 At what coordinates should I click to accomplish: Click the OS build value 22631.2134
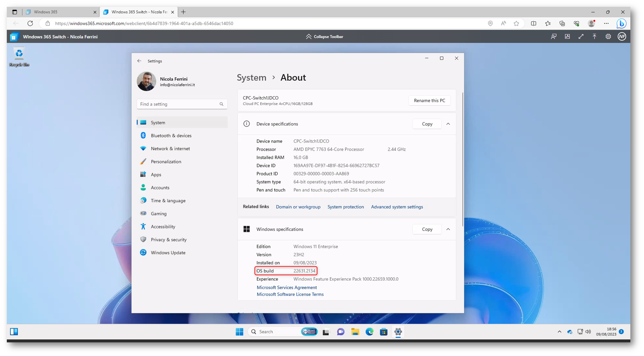pos(304,271)
